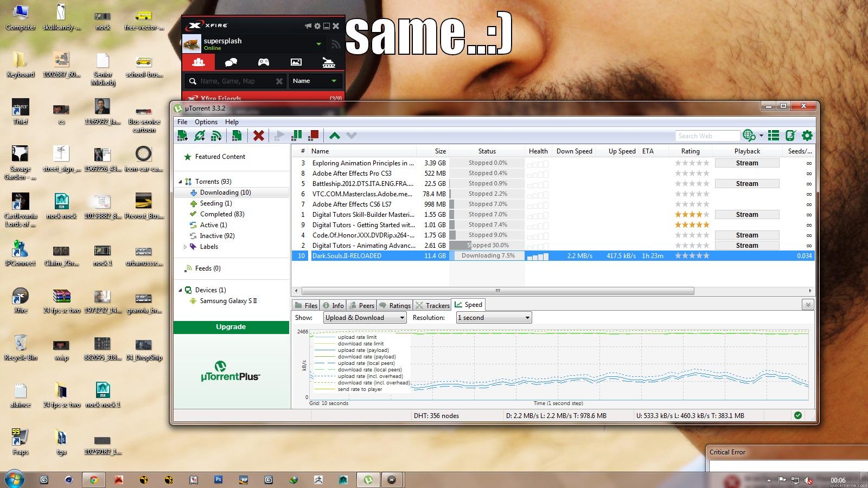Click the red X Remove torrent icon

pos(259,136)
